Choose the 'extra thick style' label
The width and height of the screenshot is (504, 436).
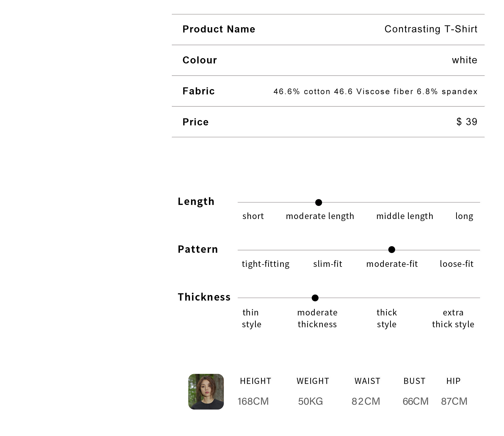tap(453, 318)
